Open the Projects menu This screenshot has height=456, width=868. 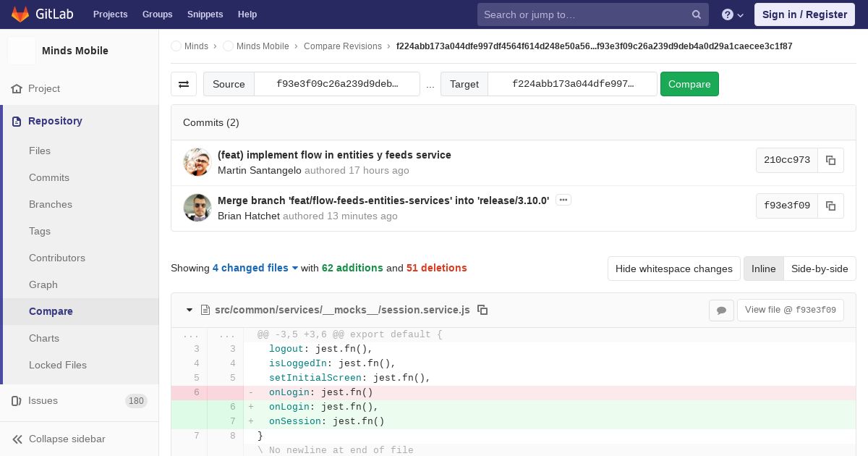pyautogui.click(x=110, y=14)
